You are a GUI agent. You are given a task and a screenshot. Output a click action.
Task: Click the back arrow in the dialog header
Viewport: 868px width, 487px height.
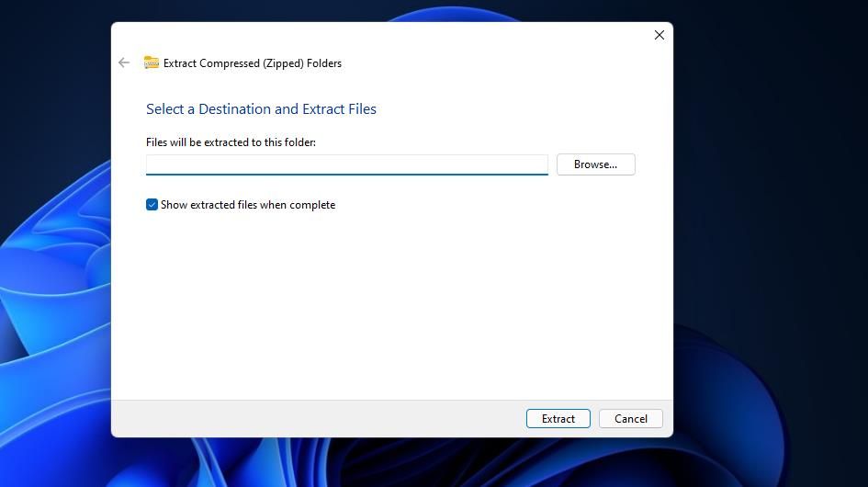click(124, 62)
